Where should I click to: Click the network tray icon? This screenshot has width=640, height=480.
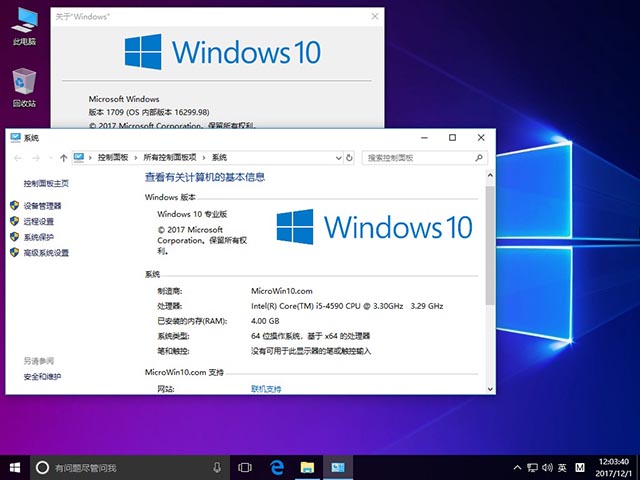point(532,468)
